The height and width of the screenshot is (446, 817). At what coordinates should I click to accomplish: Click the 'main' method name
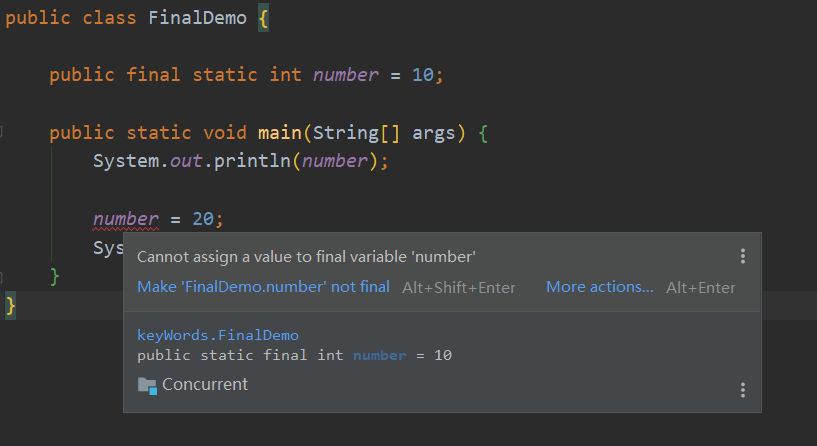point(279,132)
